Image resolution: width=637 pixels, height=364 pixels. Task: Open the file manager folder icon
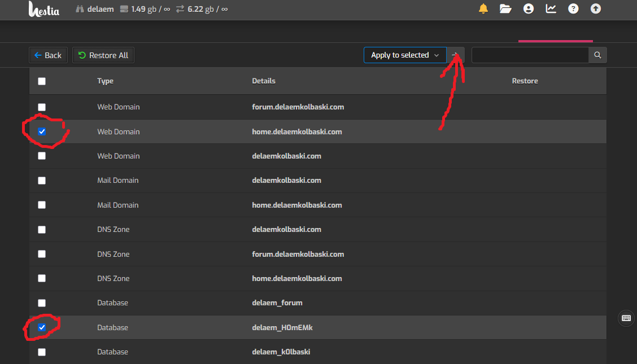click(505, 8)
